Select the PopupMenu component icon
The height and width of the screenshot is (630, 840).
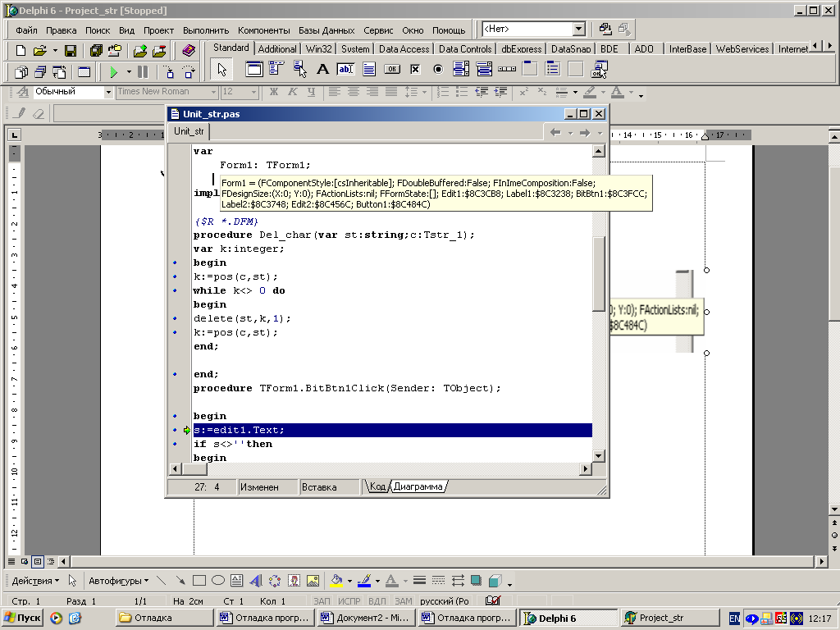[299, 69]
